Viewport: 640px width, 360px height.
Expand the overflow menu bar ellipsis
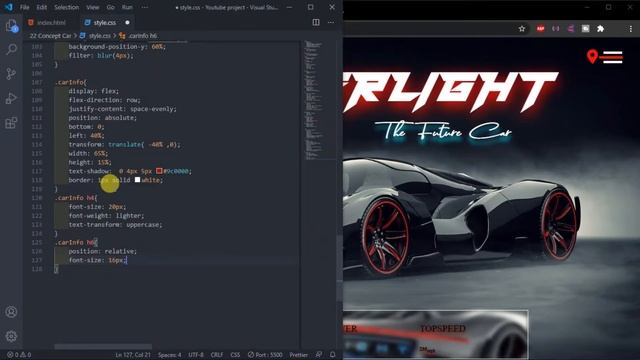point(144,7)
